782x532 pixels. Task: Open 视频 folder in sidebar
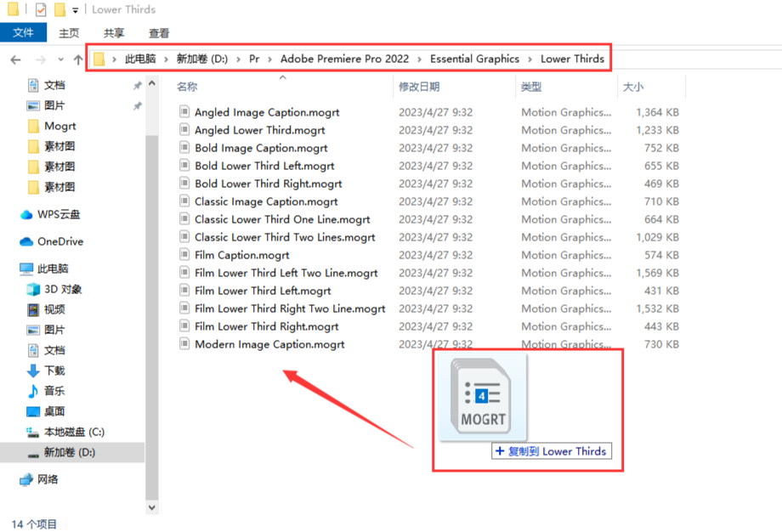(x=54, y=309)
